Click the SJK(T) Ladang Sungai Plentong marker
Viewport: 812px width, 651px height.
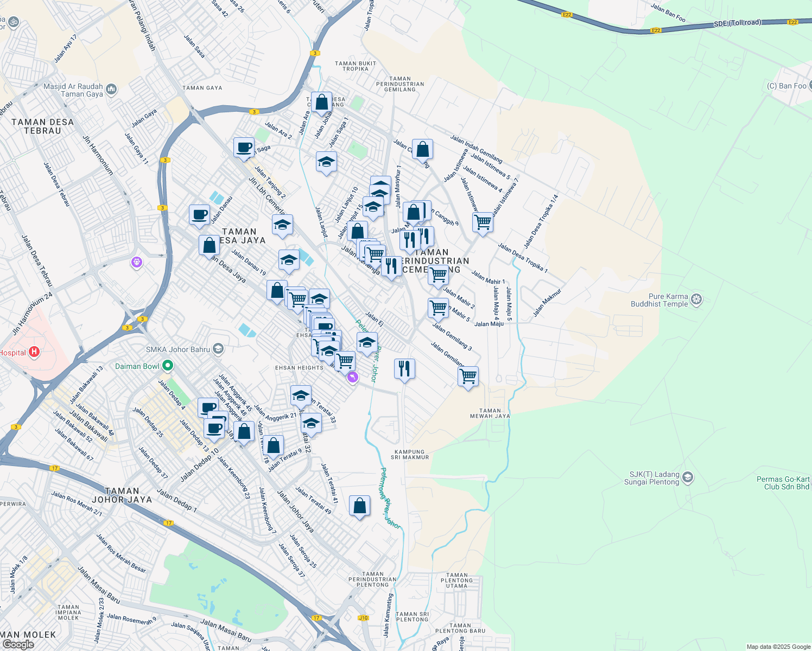688,477
